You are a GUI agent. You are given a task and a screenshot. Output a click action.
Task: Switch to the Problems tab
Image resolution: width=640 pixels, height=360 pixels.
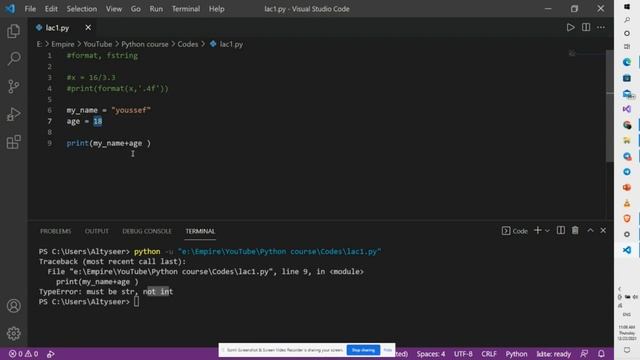point(56,231)
